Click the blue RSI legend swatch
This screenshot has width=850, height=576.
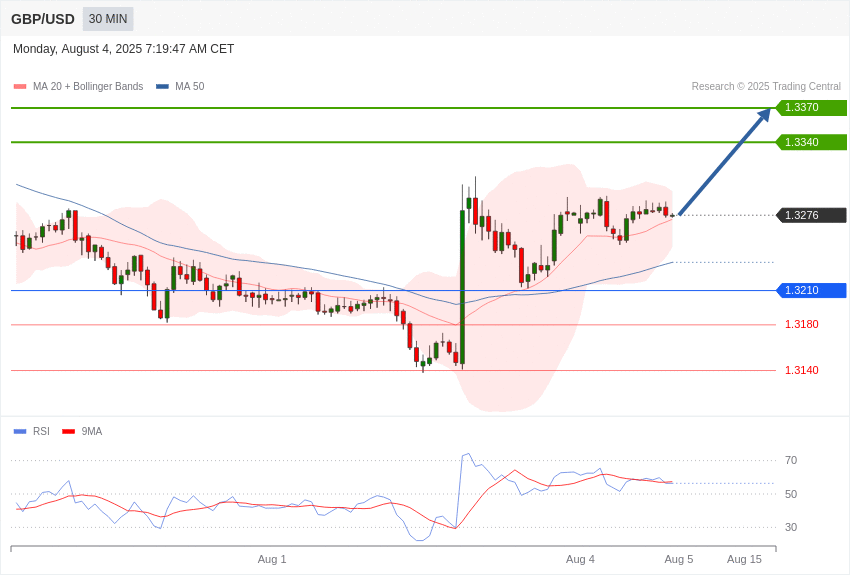point(20,431)
